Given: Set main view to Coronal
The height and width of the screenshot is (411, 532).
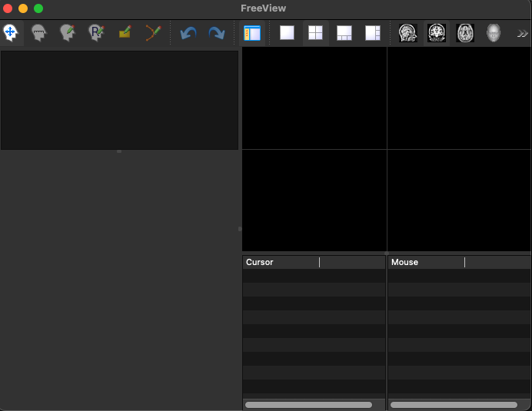Looking at the screenshot, I should pos(437,33).
